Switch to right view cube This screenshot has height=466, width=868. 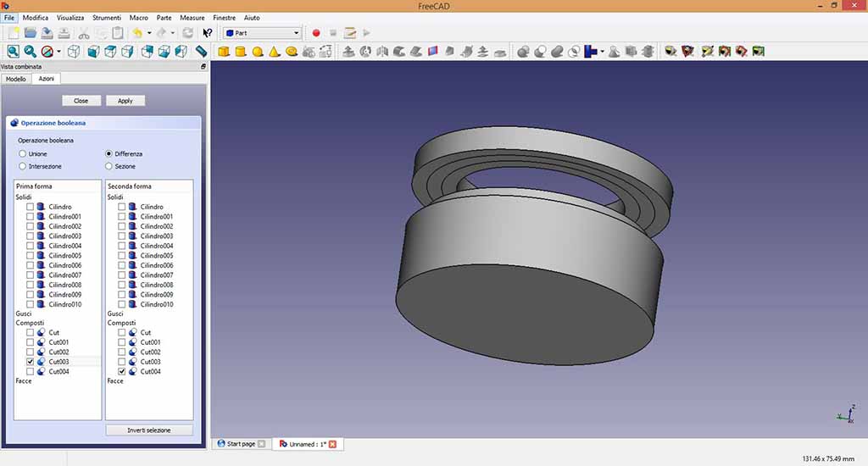[x=127, y=52]
